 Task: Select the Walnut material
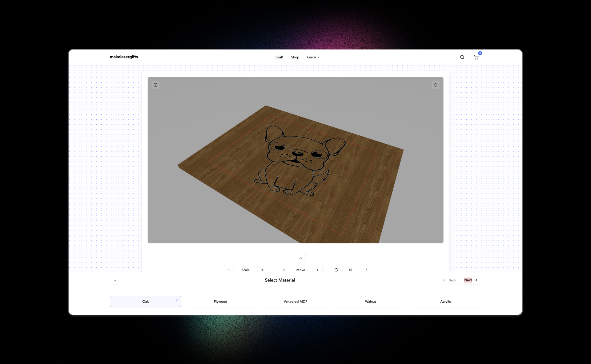[x=370, y=302]
